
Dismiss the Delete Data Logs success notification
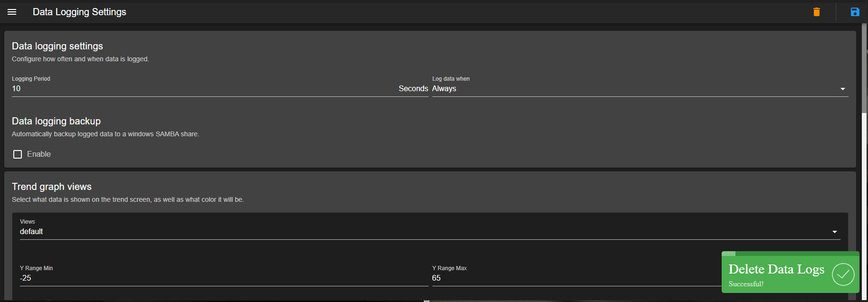[791, 272]
